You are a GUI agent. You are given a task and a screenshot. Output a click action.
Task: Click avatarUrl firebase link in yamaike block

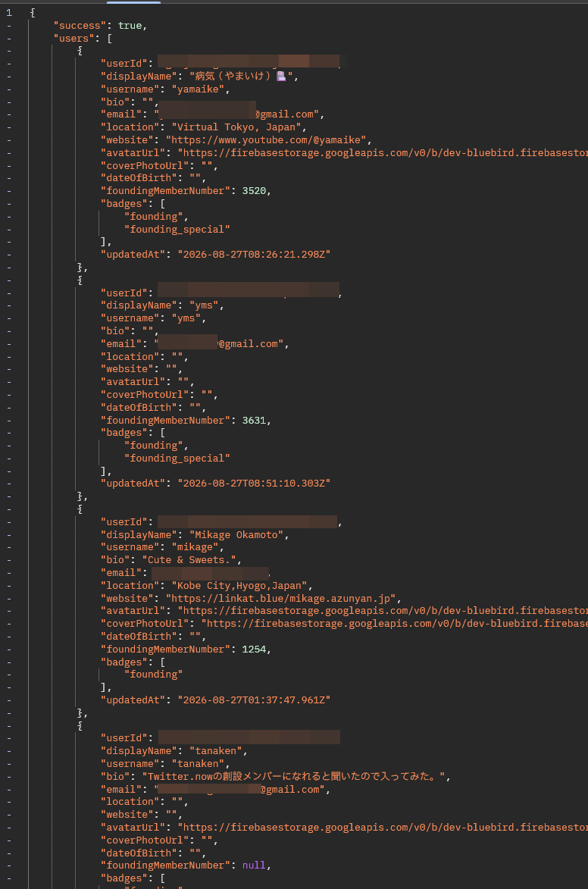(383, 153)
